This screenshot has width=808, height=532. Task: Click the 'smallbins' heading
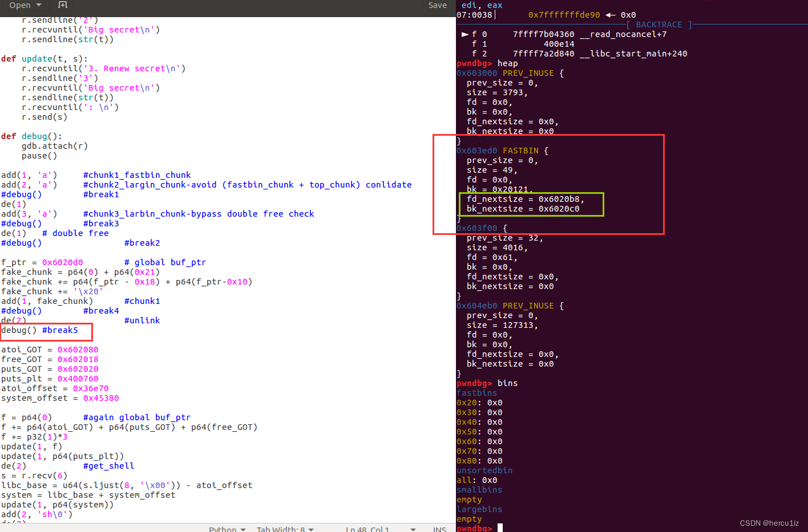point(479,490)
